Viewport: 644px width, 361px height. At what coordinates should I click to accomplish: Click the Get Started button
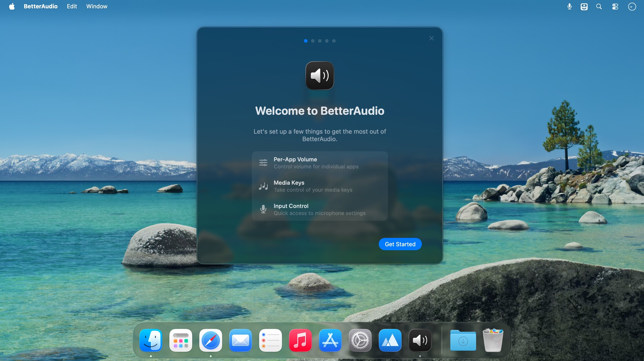coord(400,244)
